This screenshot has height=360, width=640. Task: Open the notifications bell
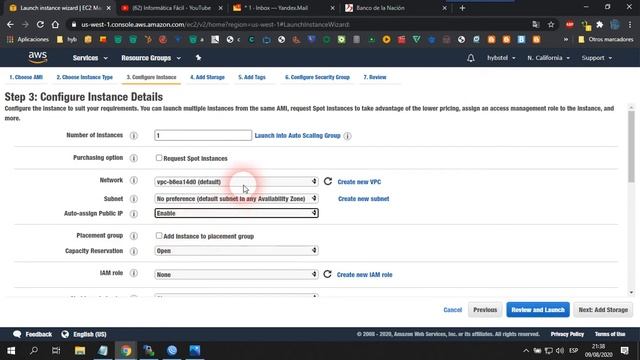point(471,58)
